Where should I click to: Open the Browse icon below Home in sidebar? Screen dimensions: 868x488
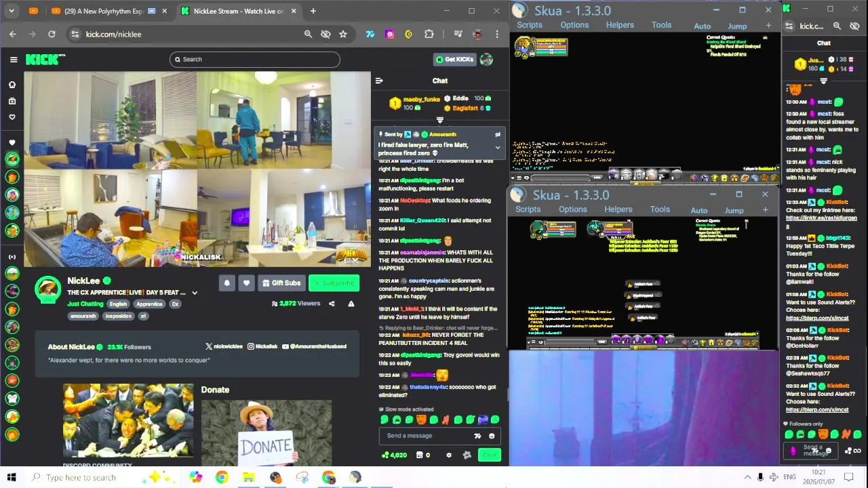point(12,101)
